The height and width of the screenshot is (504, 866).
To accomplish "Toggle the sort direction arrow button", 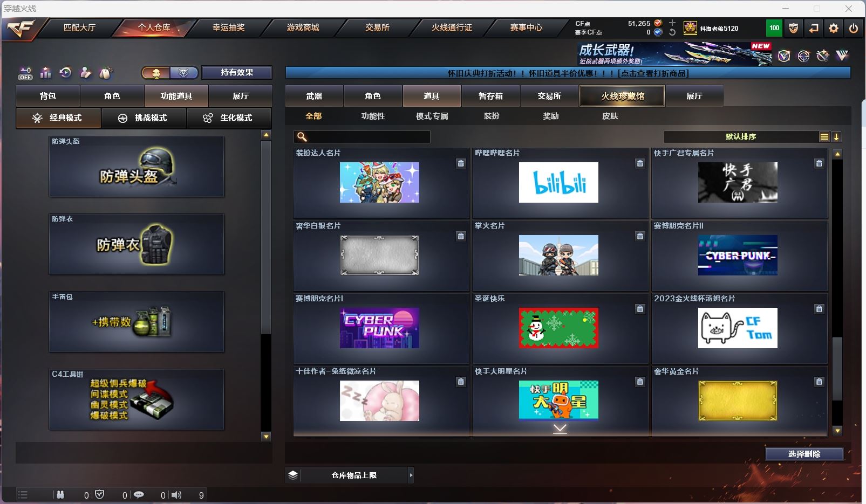I will pyautogui.click(x=836, y=137).
